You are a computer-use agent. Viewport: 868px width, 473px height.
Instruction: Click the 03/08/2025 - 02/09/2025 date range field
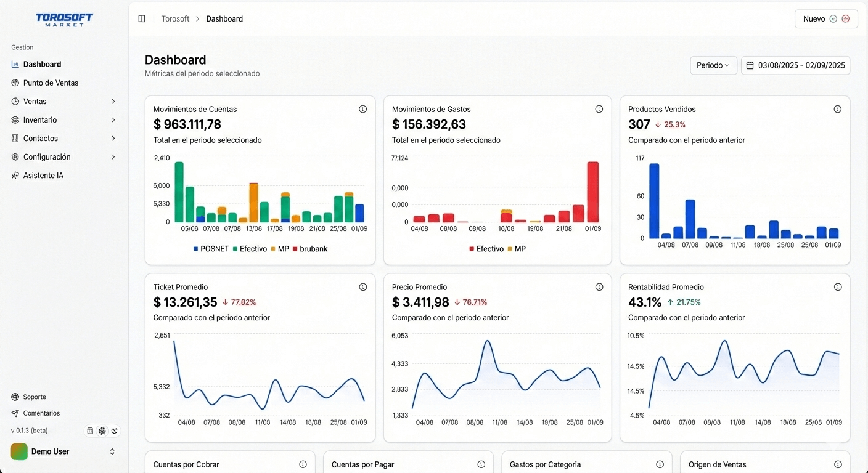(800, 65)
